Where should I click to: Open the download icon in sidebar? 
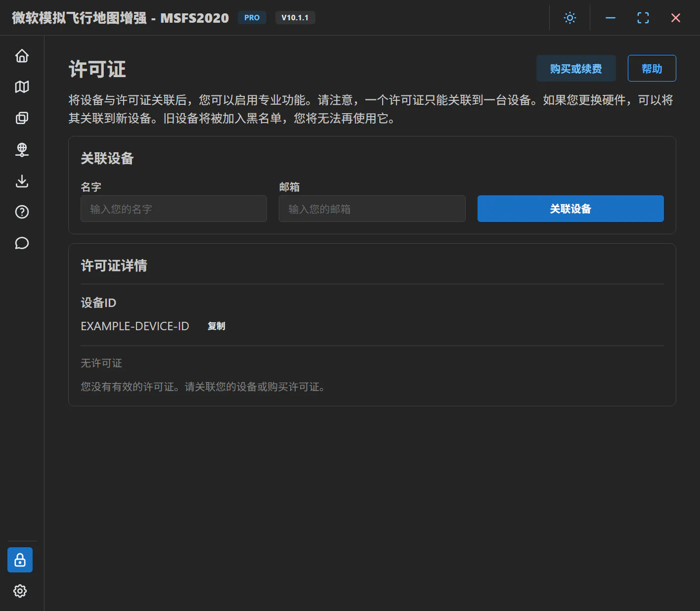coord(22,181)
